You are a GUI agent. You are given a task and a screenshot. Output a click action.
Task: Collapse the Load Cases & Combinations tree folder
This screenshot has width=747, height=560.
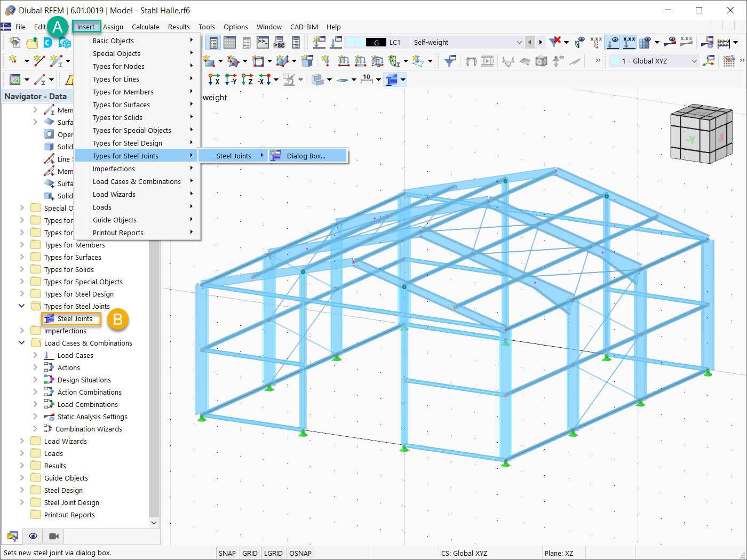[x=22, y=343]
